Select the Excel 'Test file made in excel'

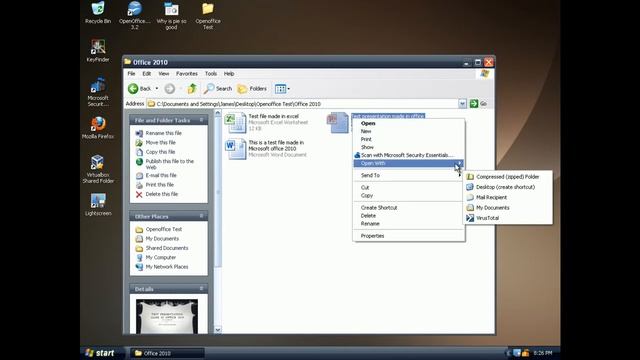[267, 122]
